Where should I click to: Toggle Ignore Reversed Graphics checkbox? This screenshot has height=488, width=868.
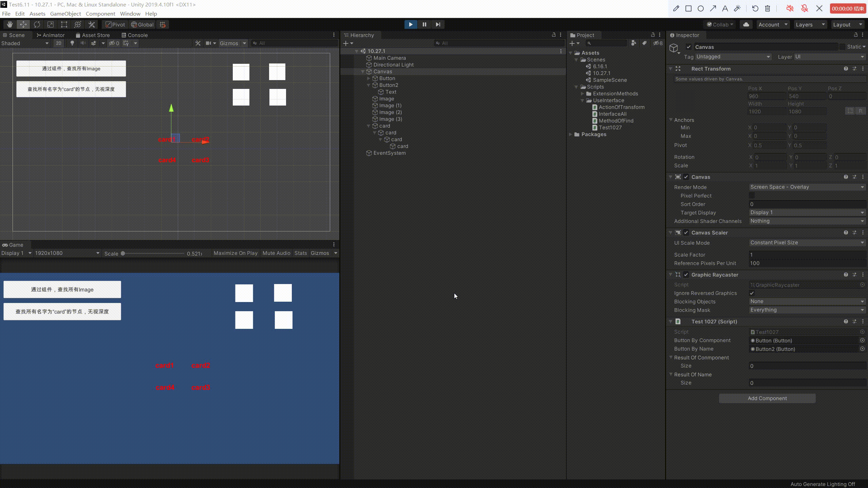tap(752, 293)
